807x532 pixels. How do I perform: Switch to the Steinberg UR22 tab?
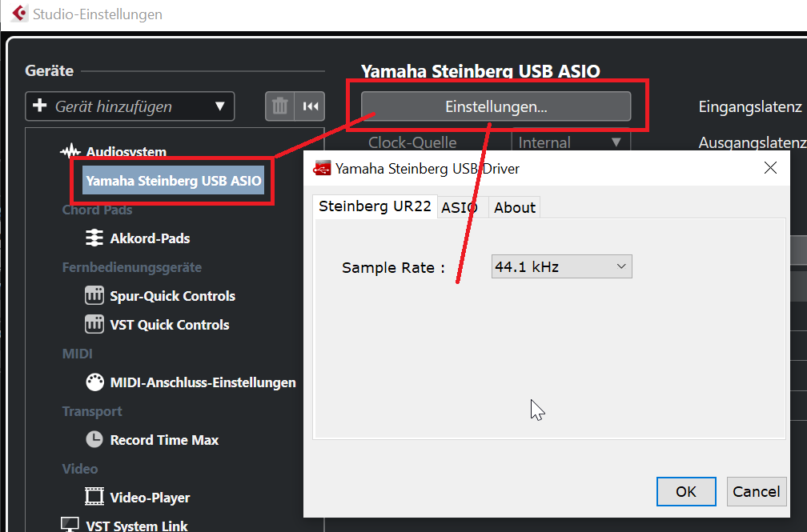click(375, 206)
